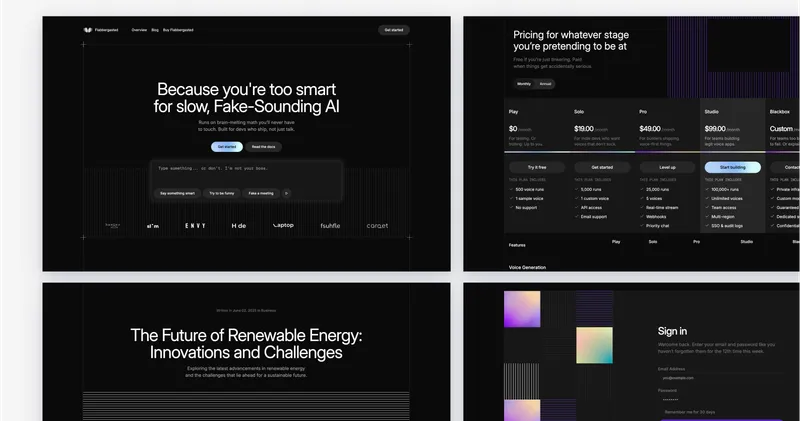Click the fsuhfle brand logo
Viewport: 800px width, 421px height.
pyautogui.click(x=331, y=226)
